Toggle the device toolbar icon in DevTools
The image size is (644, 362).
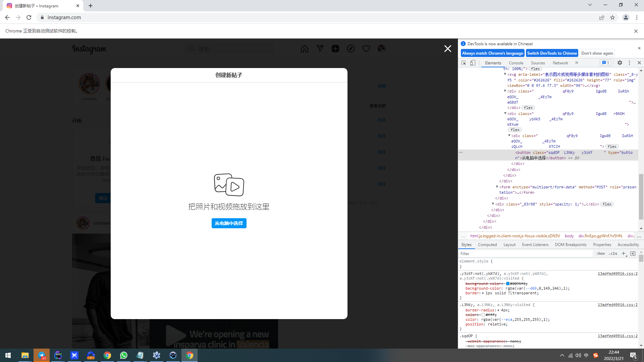point(473,63)
